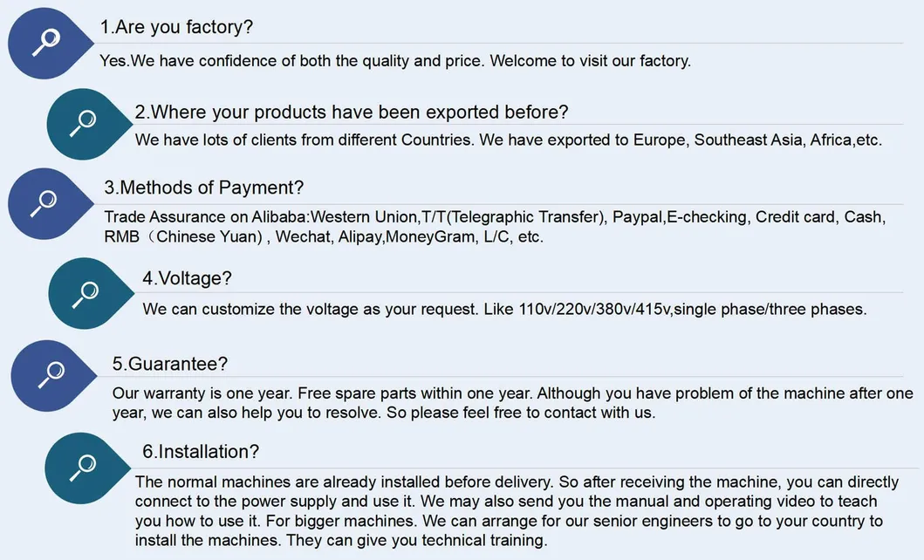
Task: Click the '3.Methods of Payment?' heading
Action: coord(204,188)
